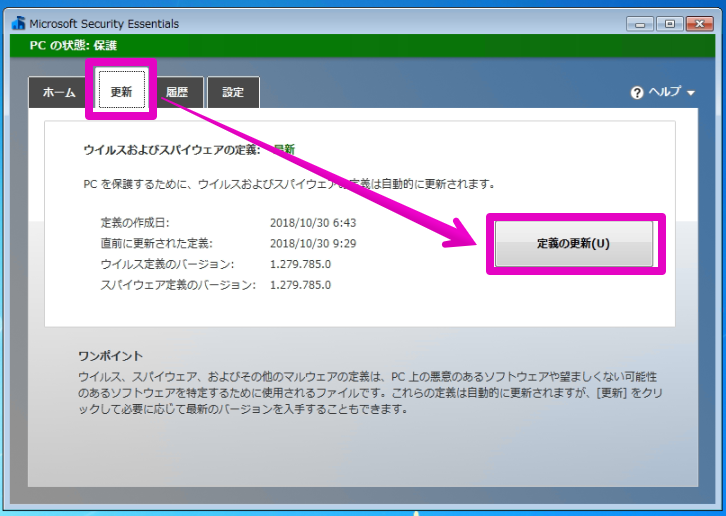Expand the ヘルプ dropdown arrow
Screen dimensions: 726x516
pos(691,93)
